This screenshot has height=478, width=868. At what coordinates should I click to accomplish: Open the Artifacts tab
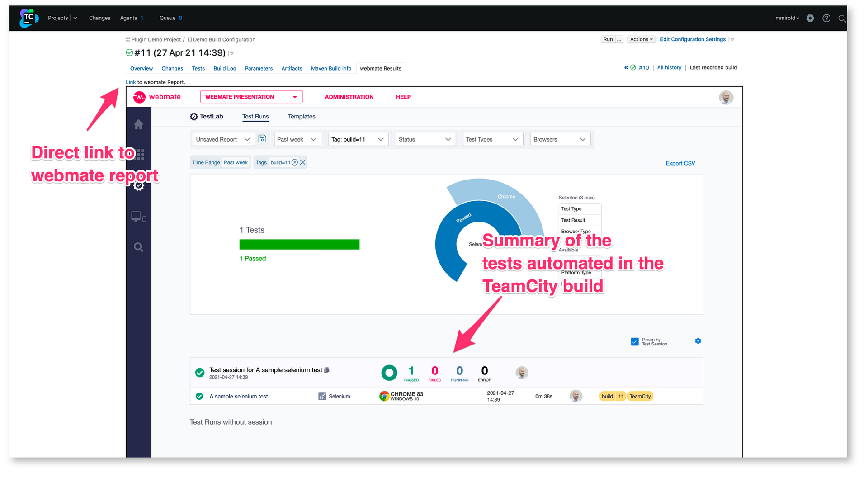point(292,69)
